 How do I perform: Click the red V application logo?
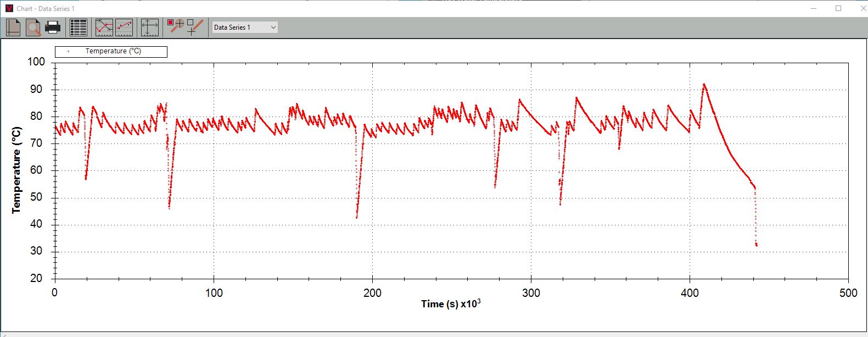click(8, 8)
